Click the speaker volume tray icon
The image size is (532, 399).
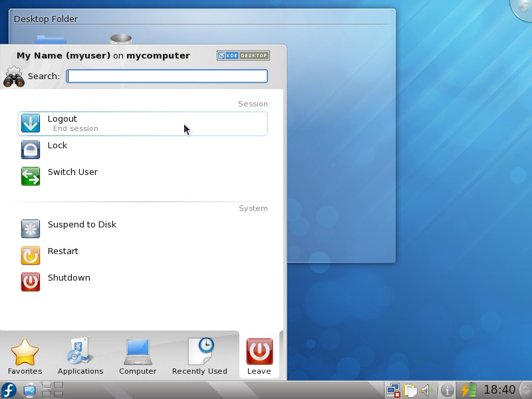click(x=426, y=390)
